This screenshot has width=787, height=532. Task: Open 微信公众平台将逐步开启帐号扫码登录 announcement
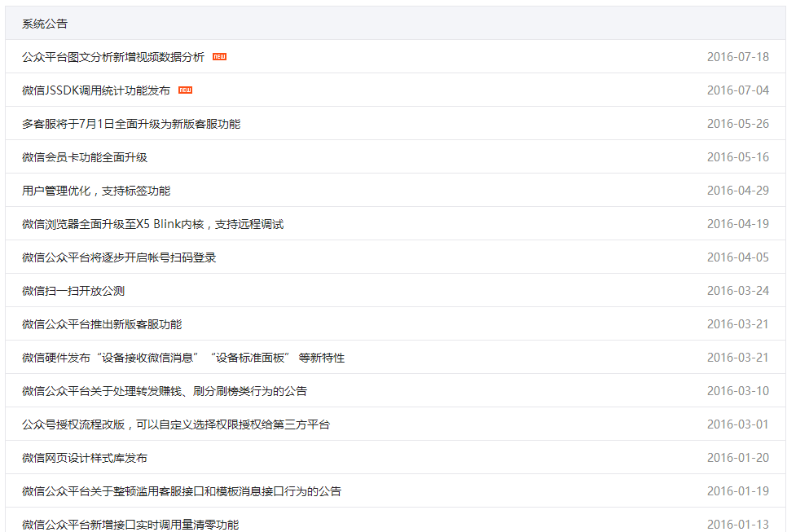click(x=119, y=257)
